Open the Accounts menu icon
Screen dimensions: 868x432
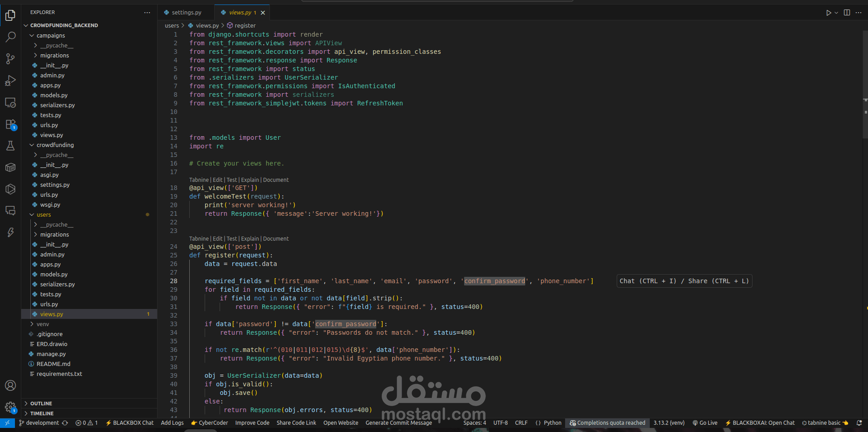(x=10, y=385)
